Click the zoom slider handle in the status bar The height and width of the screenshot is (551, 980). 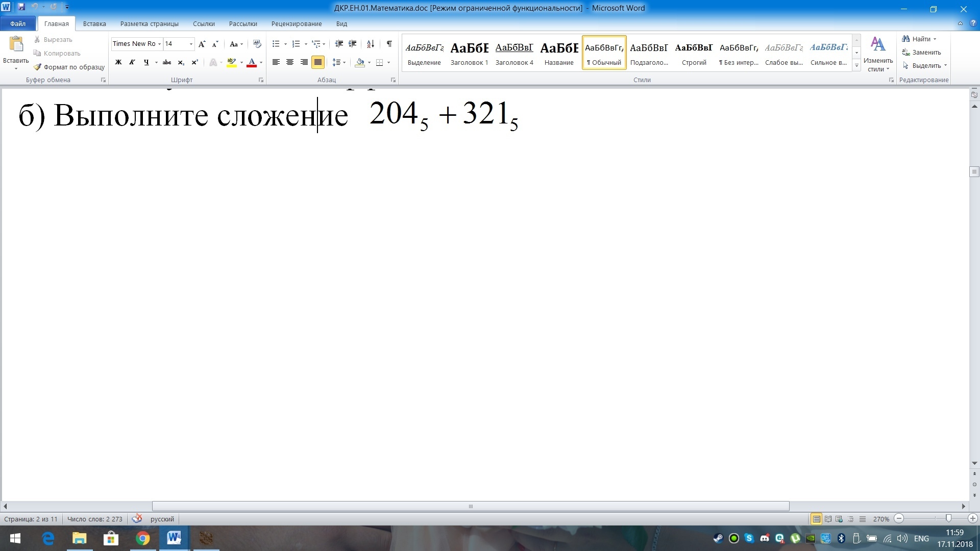[x=948, y=518]
